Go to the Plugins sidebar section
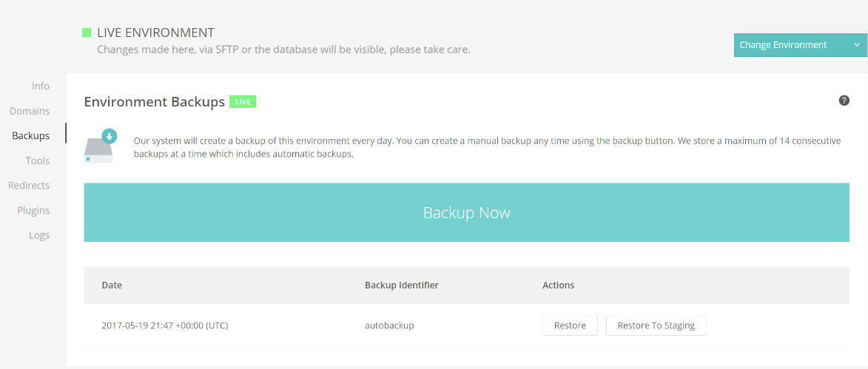The height and width of the screenshot is (369, 868). click(x=33, y=211)
